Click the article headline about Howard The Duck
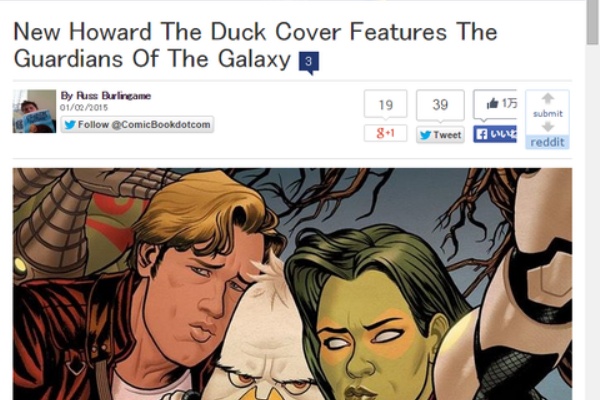 point(255,45)
